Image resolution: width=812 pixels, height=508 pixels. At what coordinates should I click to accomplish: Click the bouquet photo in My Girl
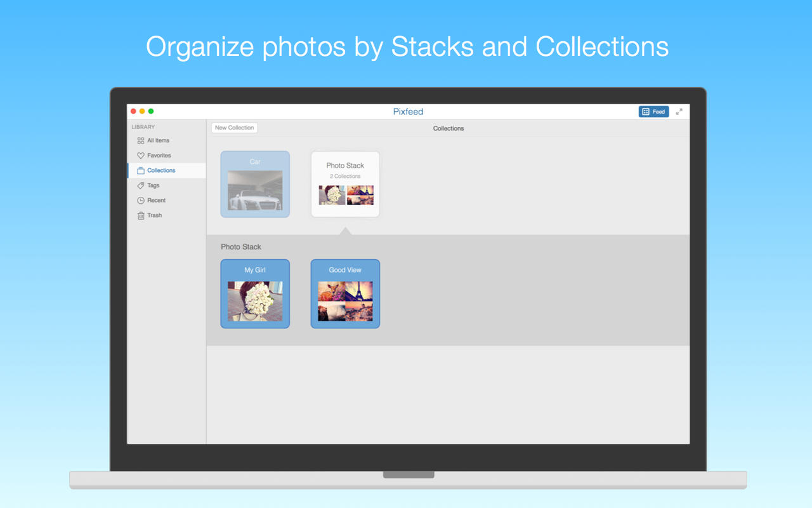(x=255, y=302)
